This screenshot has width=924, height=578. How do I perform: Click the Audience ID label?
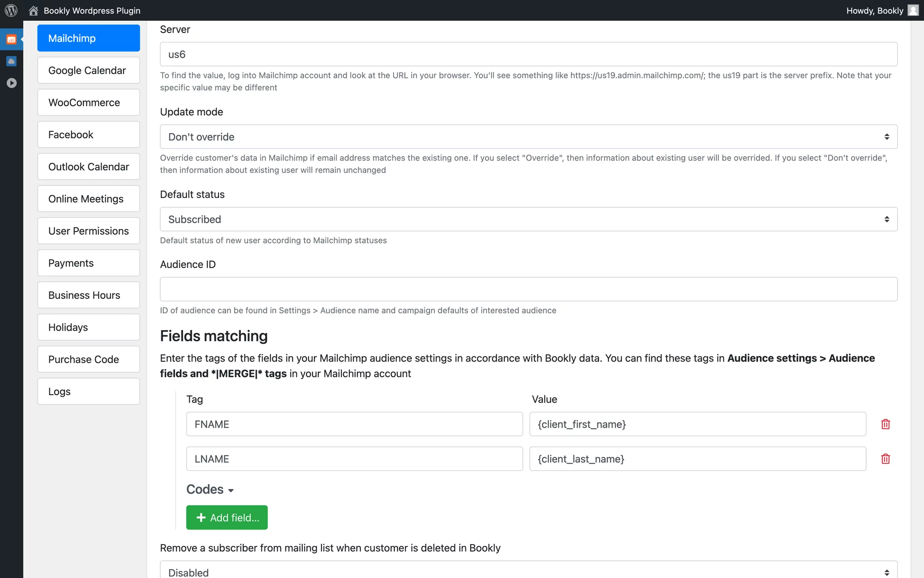pyautogui.click(x=188, y=264)
